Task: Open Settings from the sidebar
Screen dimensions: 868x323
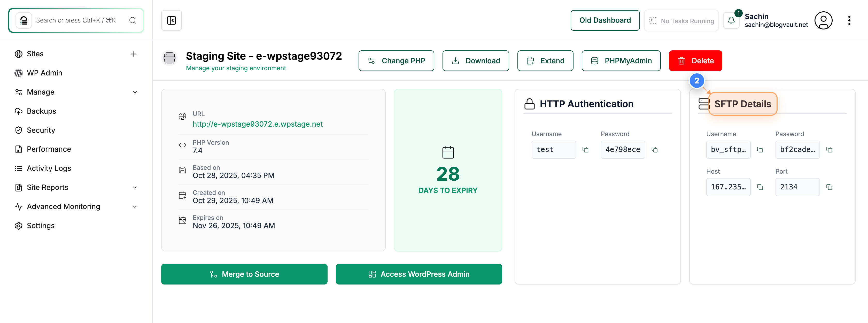Action: [x=41, y=225]
